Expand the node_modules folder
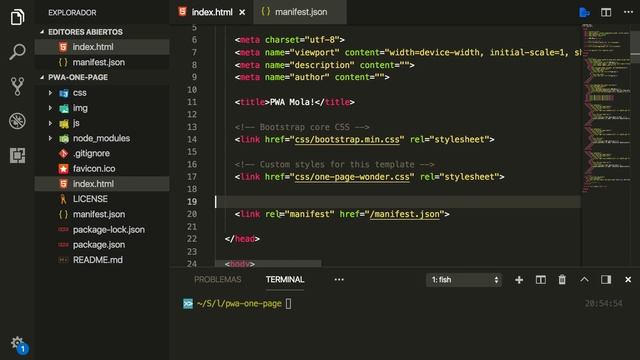 [50, 138]
